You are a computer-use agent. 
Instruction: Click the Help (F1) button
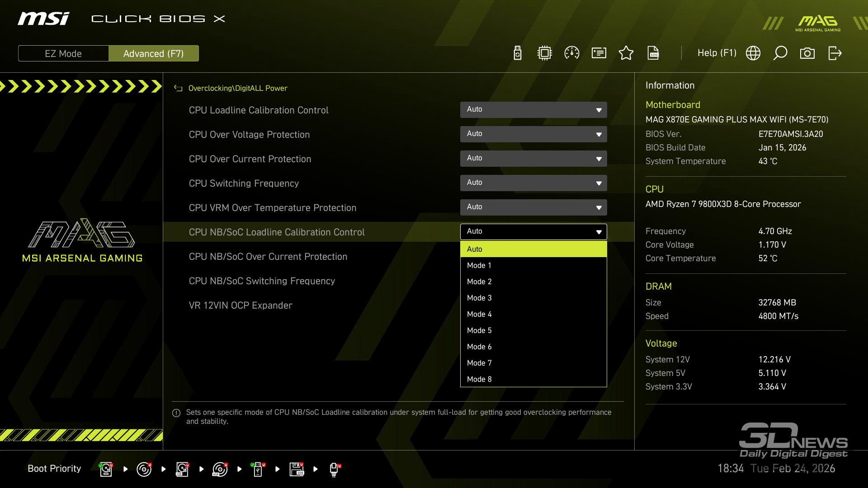click(717, 53)
